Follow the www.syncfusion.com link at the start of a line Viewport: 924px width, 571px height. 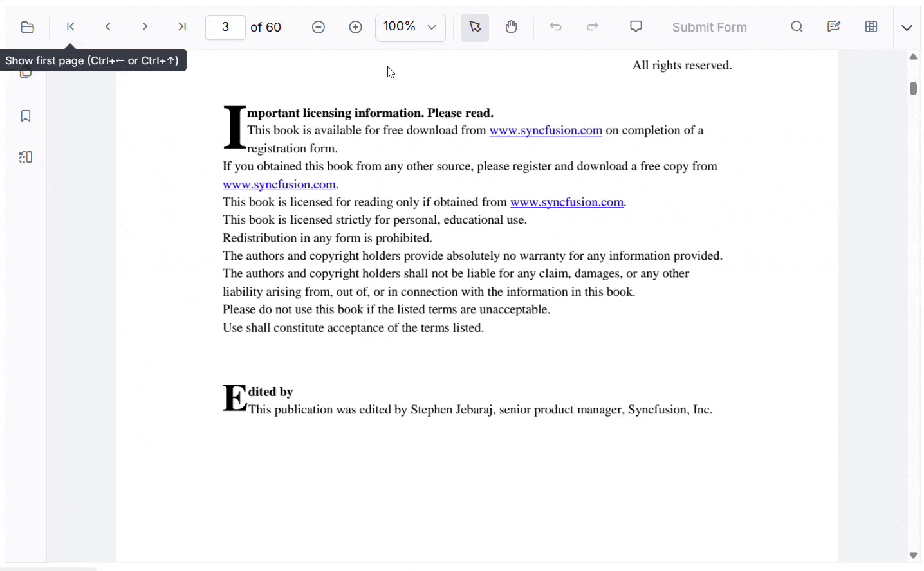point(279,185)
